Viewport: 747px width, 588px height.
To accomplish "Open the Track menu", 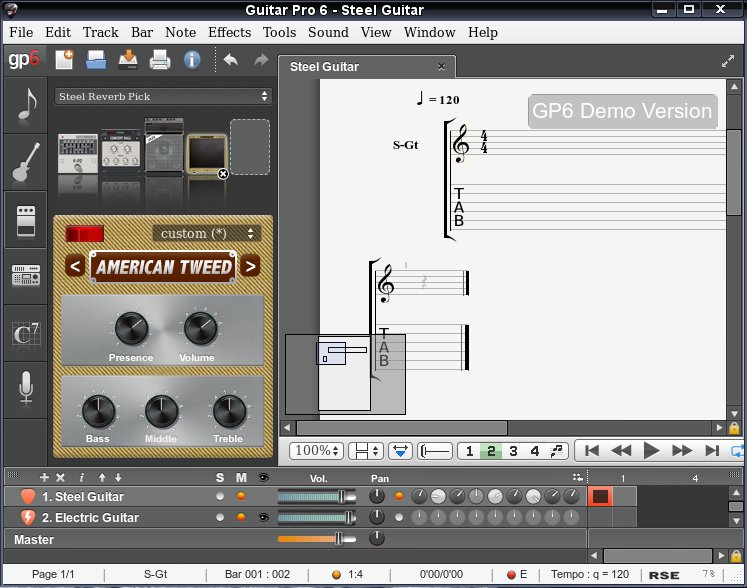I will click(x=101, y=32).
